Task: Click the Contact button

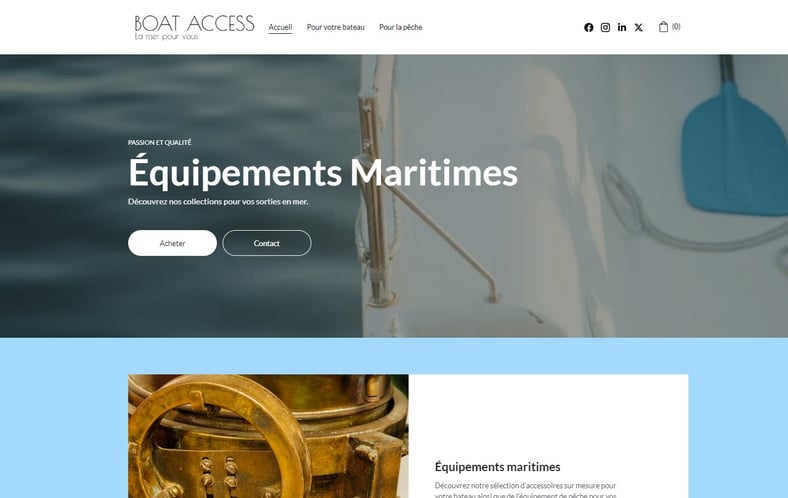Action: pyautogui.click(x=267, y=243)
